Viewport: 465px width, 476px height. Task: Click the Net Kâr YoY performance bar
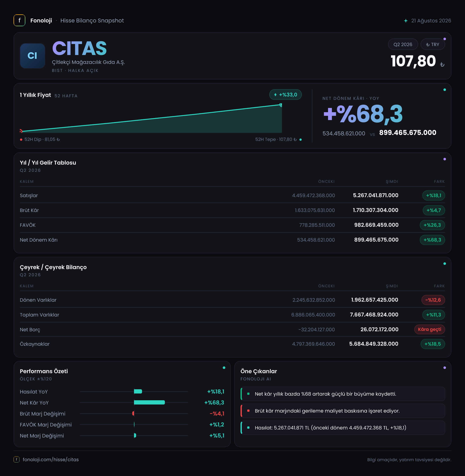pyautogui.click(x=149, y=402)
